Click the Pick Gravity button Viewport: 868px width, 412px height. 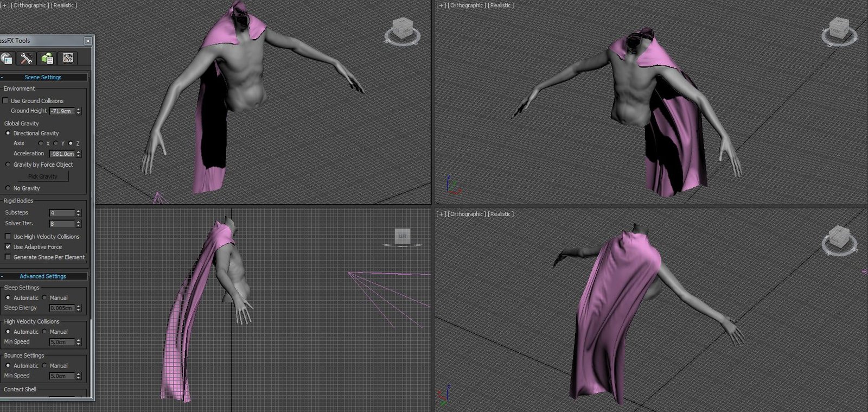(43, 176)
